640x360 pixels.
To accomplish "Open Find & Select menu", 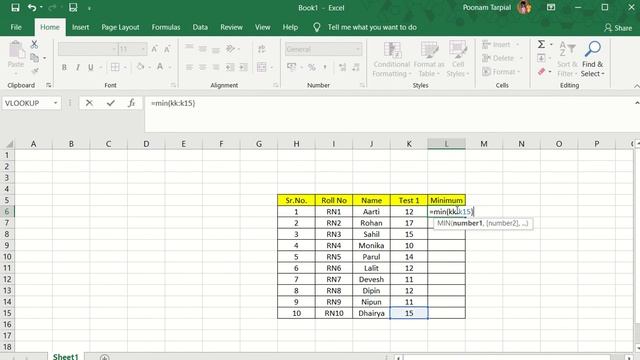I will [x=592, y=59].
